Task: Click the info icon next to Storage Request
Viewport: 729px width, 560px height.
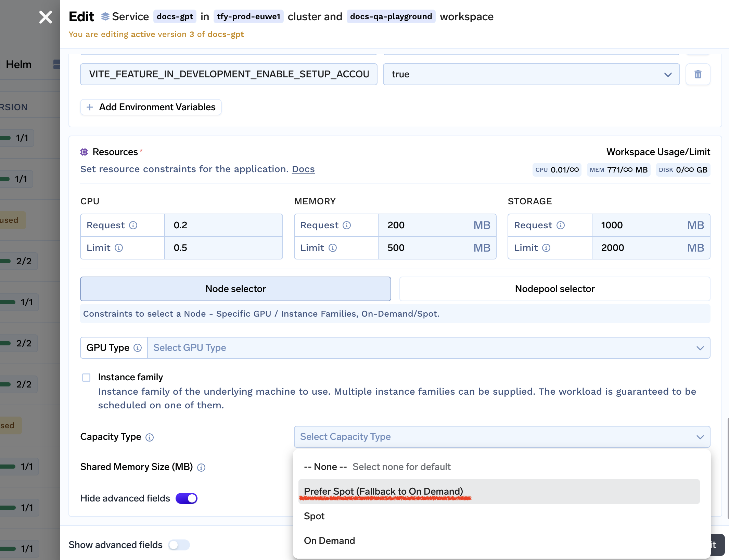Action: (x=561, y=225)
